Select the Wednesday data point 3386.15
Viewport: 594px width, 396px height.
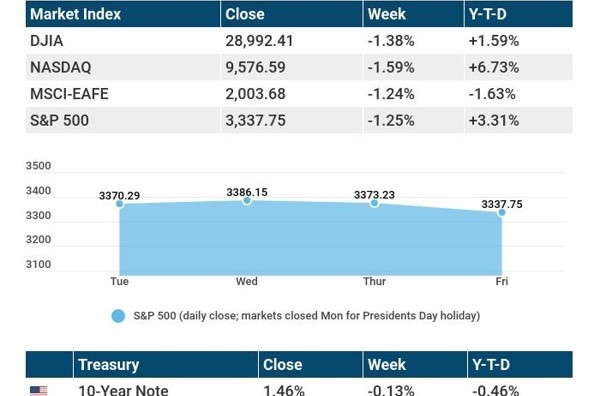click(x=247, y=200)
